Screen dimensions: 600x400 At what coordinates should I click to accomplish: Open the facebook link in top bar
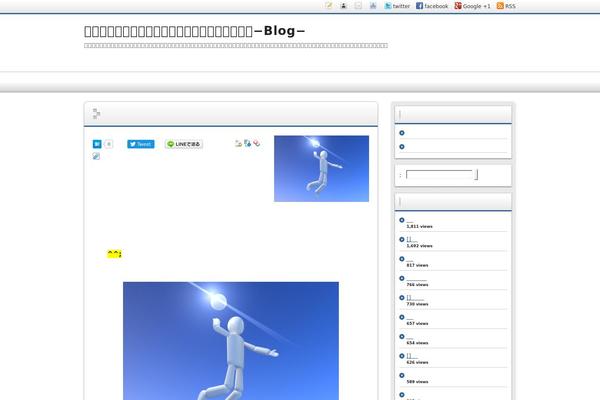coord(432,6)
